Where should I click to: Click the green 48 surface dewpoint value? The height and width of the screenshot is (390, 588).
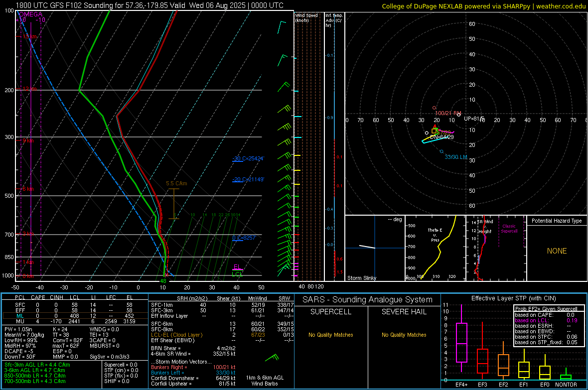pos(163,281)
